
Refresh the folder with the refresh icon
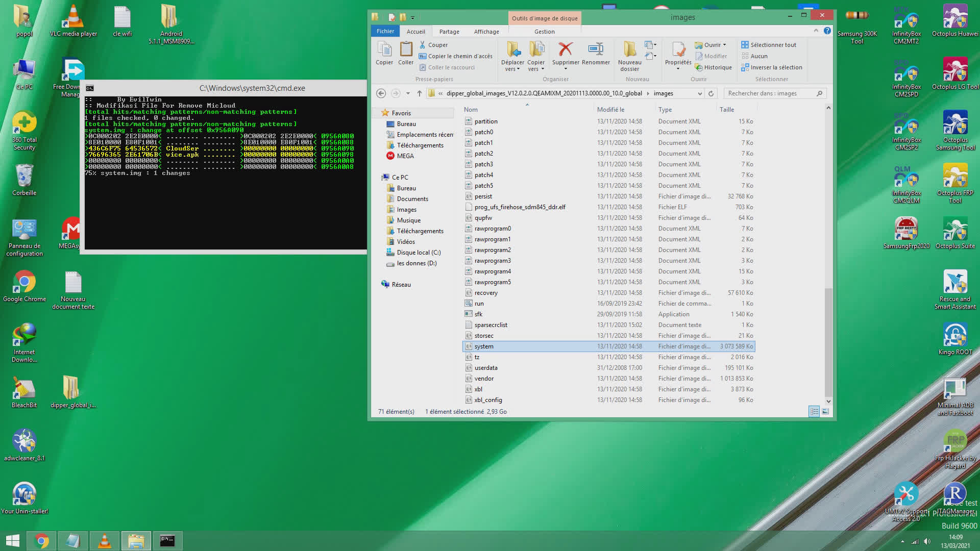[x=710, y=93]
